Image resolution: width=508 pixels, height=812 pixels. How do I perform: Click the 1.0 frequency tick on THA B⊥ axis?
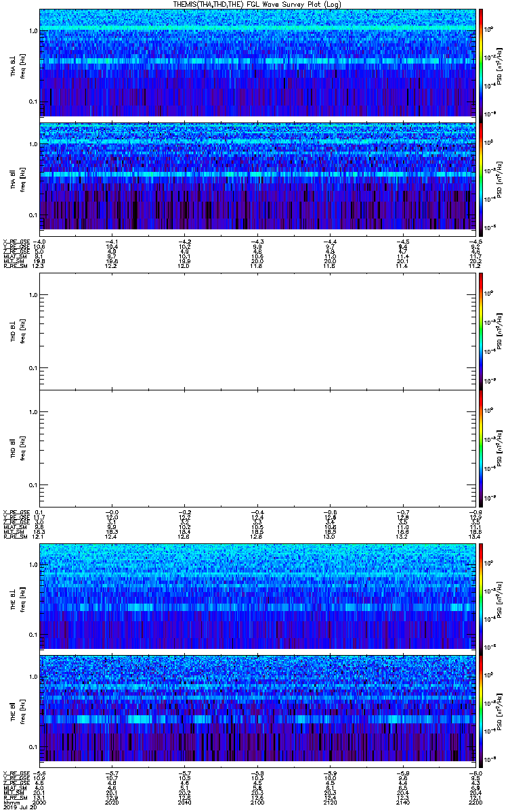click(33, 31)
